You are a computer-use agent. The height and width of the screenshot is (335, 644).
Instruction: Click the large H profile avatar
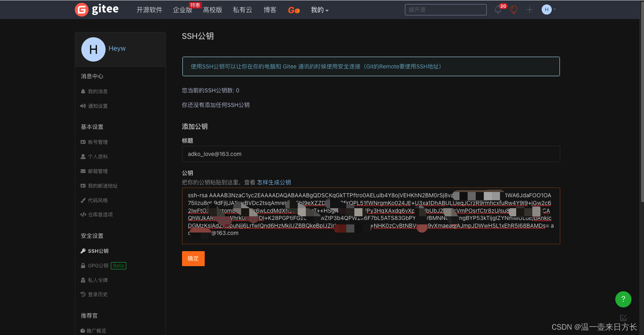(x=93, y=49)
